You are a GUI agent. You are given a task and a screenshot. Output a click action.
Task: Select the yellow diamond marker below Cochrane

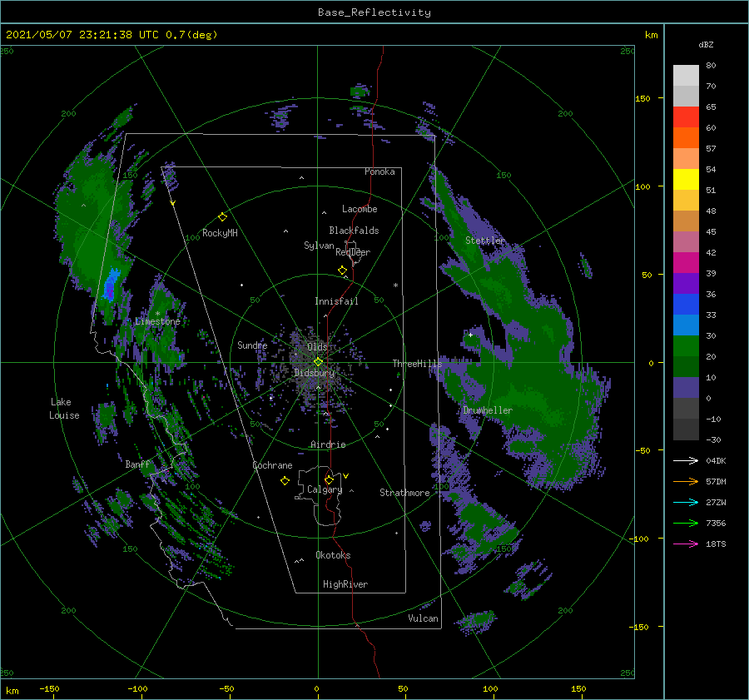coord(285,481)
